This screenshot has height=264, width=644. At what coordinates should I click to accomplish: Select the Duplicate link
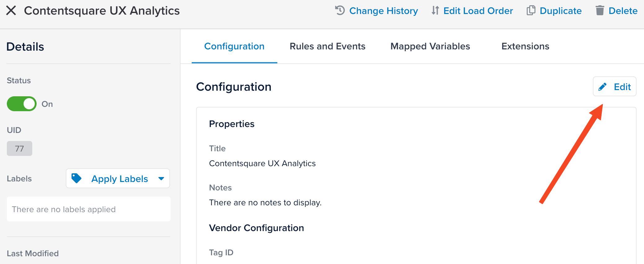(561, 11)
